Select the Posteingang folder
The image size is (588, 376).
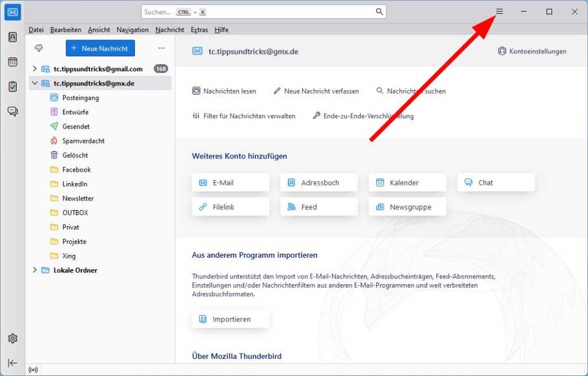[80, 98]
